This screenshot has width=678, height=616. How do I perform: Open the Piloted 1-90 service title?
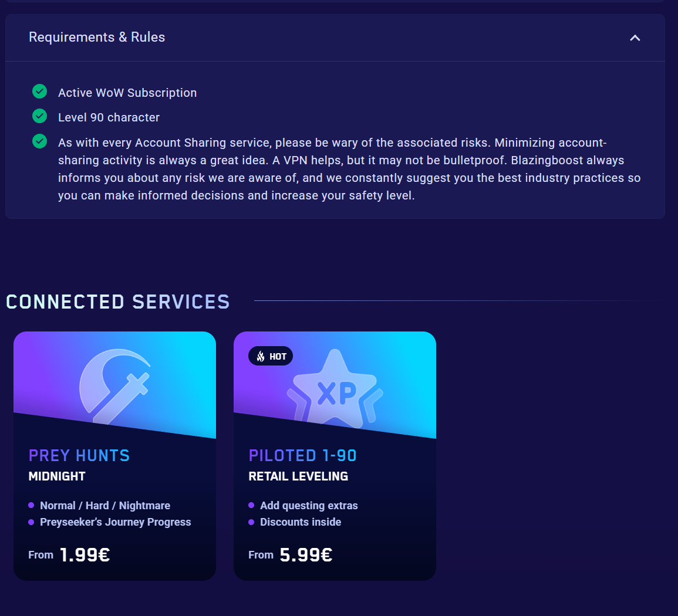pyautogui.click(x=303, y=456)
